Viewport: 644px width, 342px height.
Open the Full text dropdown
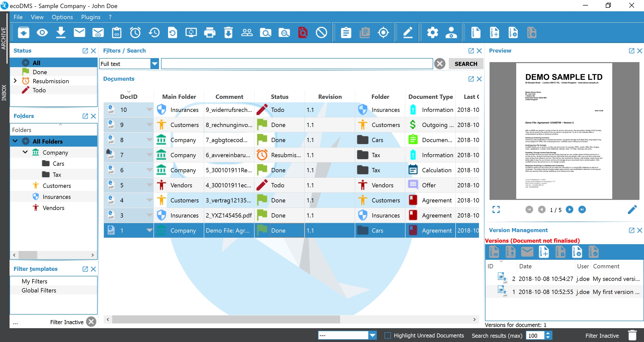click(x=154, y=64)
